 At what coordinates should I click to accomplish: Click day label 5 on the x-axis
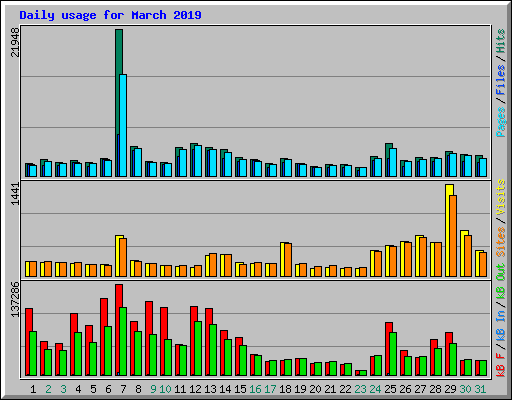pos(93,389)
